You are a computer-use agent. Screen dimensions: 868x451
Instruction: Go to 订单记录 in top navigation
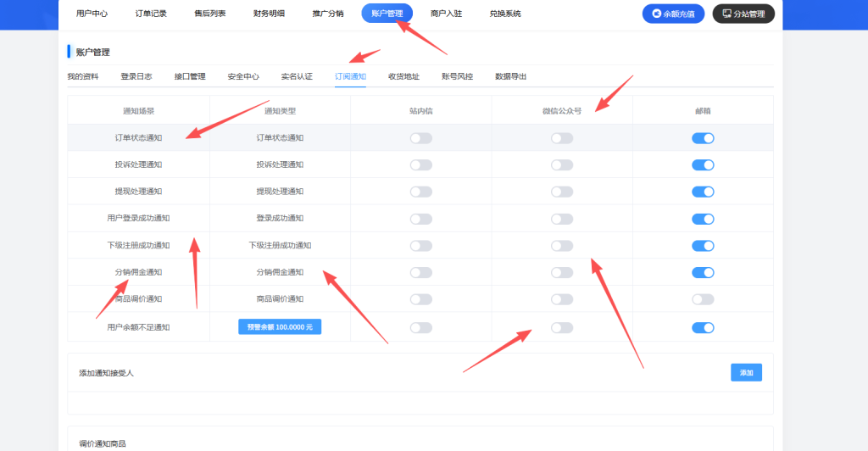151,14
